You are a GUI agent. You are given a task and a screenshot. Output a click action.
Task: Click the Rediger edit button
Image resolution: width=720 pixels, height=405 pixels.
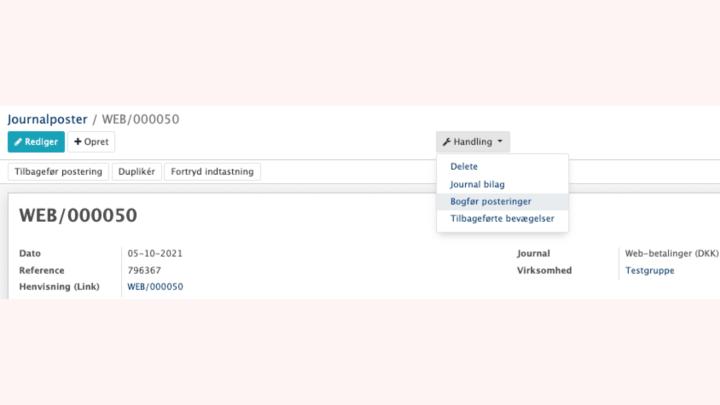pos(36,142)
